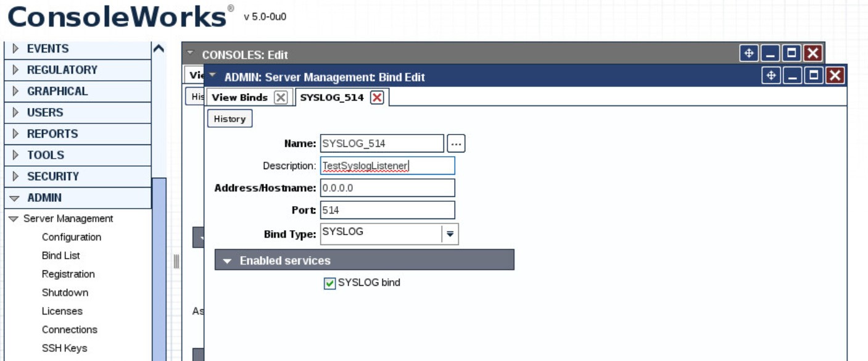The width and height of the screenshot is (868, 361).
Task: Open the Shutdown page
Action: point(65,293)
